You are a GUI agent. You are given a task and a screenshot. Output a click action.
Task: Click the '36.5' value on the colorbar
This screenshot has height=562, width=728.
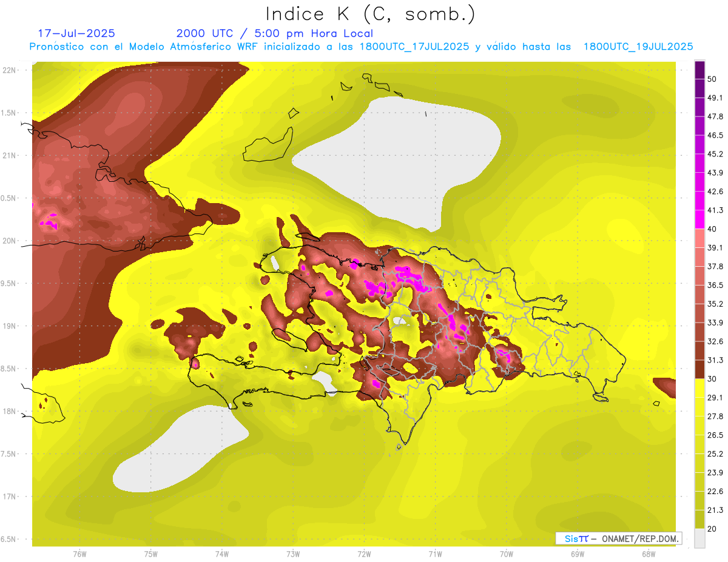coord(715,285)
